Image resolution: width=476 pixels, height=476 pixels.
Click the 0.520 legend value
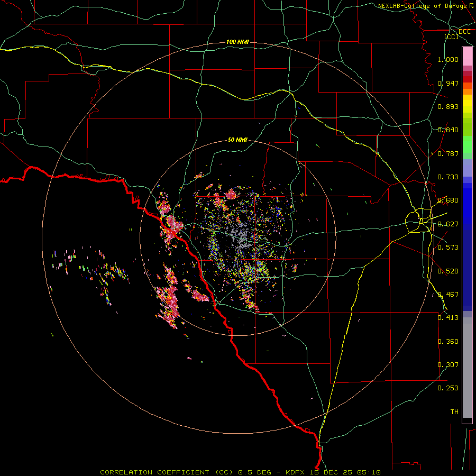[448, 271]
